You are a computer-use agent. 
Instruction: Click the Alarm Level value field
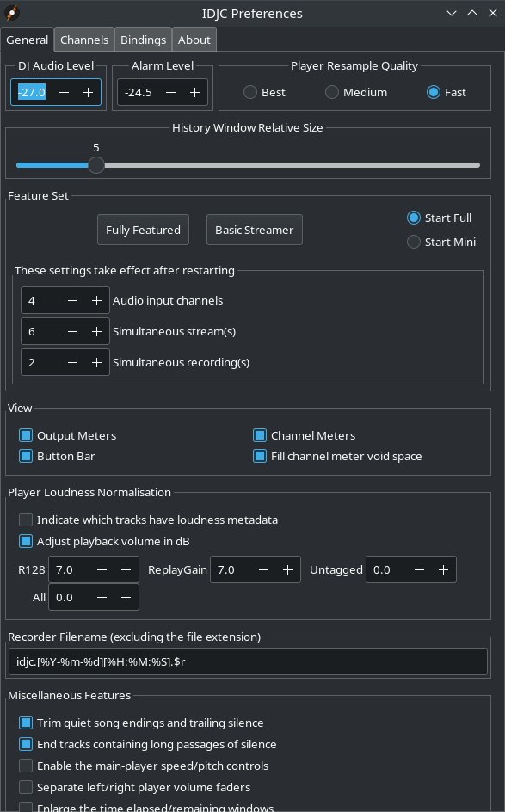point(139,92)
